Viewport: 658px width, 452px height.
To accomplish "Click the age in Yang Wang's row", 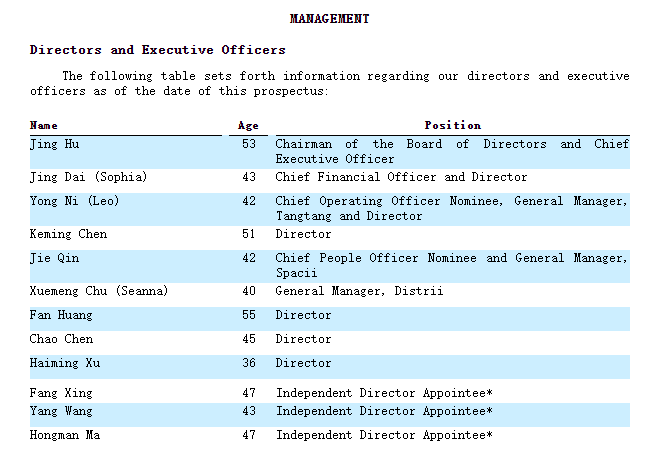I will (249, 411).
